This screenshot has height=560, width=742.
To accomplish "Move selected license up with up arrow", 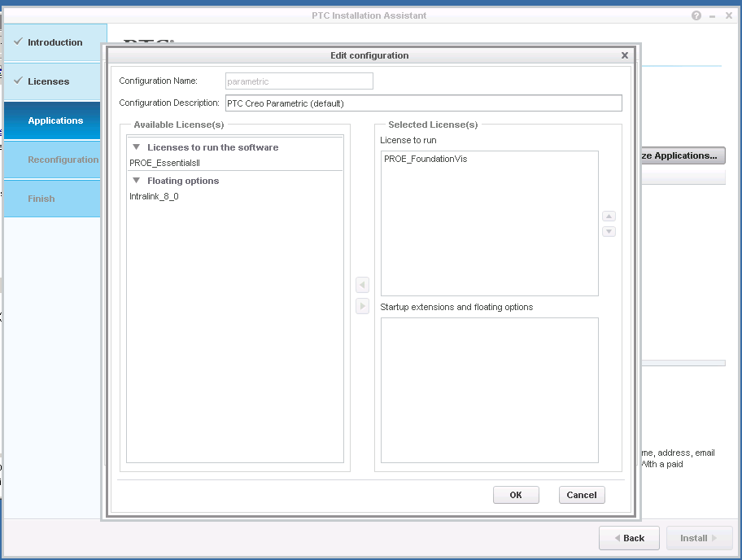I will pyautogui.click(x=609, y=217).
